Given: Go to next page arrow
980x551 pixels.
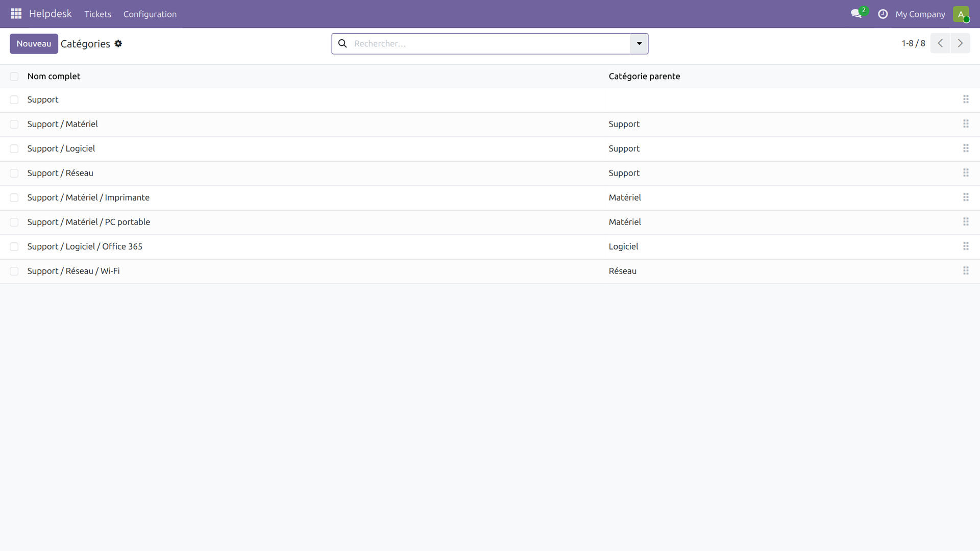Looking at the screenshot, I should coord(960,43).
